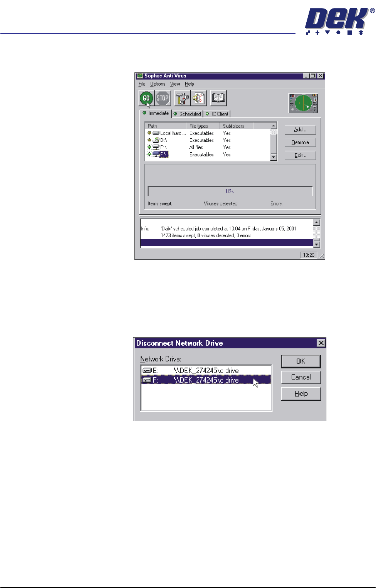This screenshot has width=376, height=588.
Task: Start the sweep with the GO button
Action: [x=146, y=98]
